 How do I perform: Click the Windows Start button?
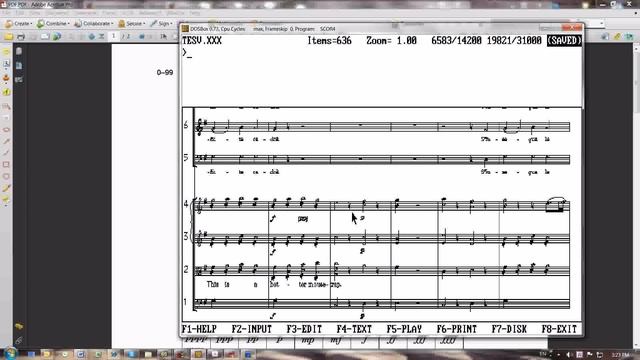pyautogui.click(x=10, y=353)
